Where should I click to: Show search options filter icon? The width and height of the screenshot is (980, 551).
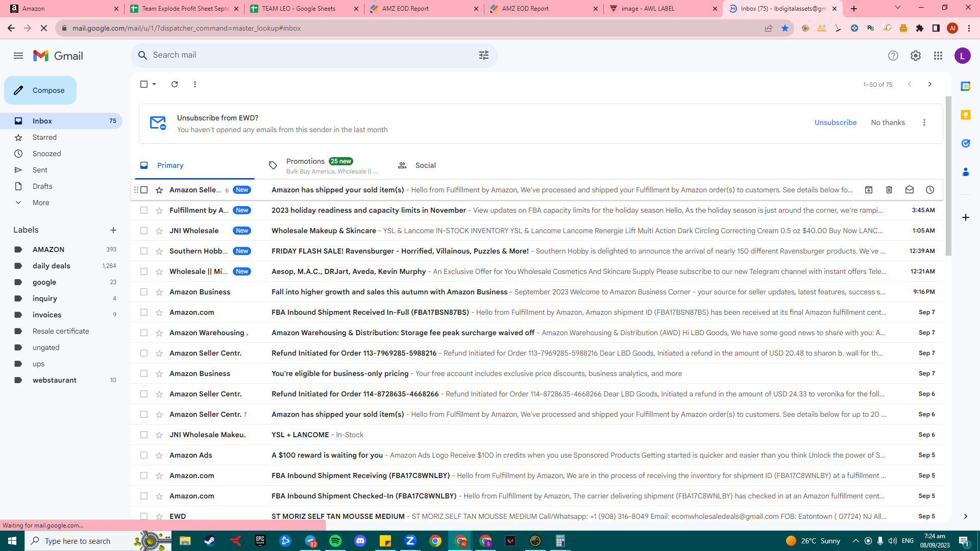(x=484, y=55)
